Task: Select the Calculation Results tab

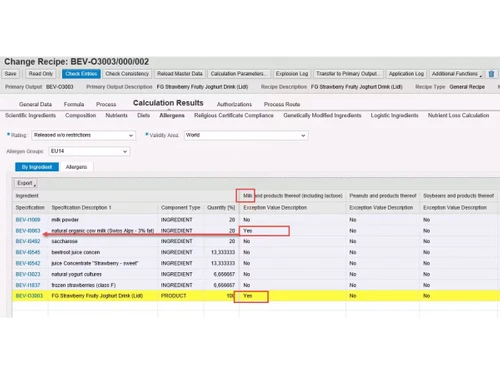Action: pos(168,103)
